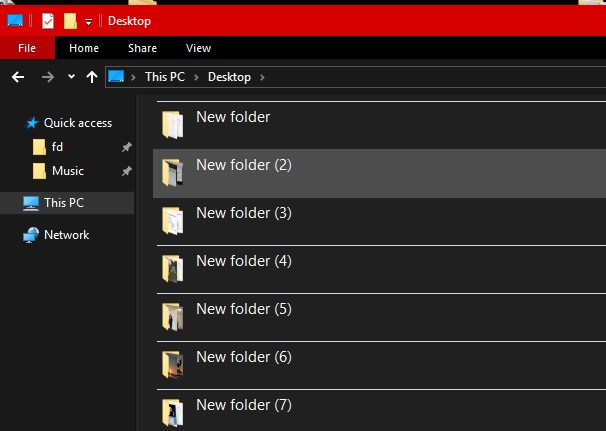Open the File menu

pyautogui.click(x=27, y=48)
